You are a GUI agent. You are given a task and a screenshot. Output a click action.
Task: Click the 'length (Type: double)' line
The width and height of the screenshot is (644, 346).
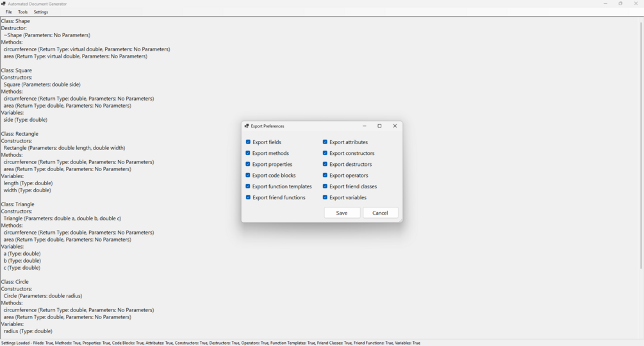[x=28, y=183]
